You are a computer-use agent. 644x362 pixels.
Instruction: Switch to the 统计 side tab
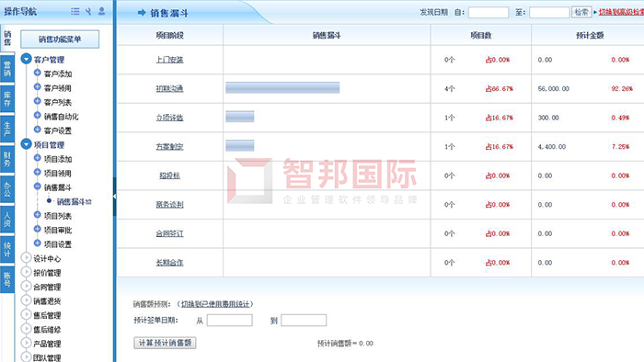pyautogui.click(x=7, y=250)
